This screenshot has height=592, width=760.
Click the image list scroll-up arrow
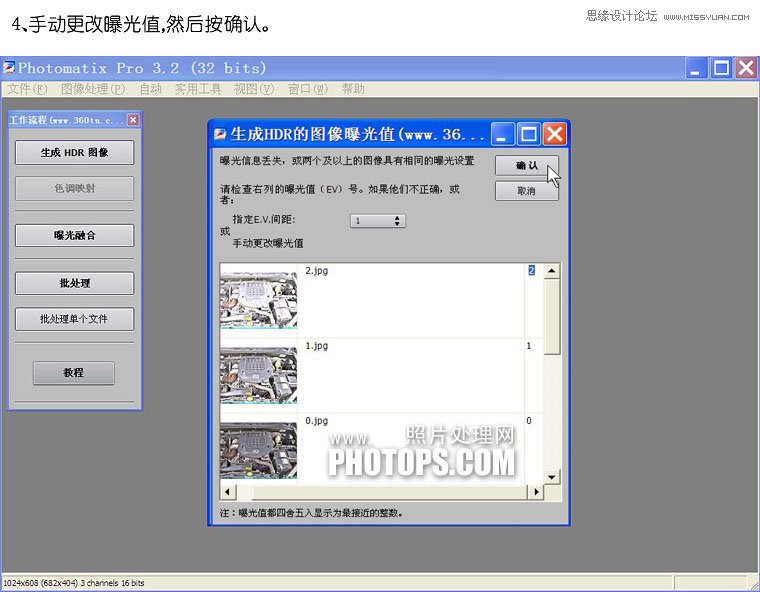[x=552, y=271]
